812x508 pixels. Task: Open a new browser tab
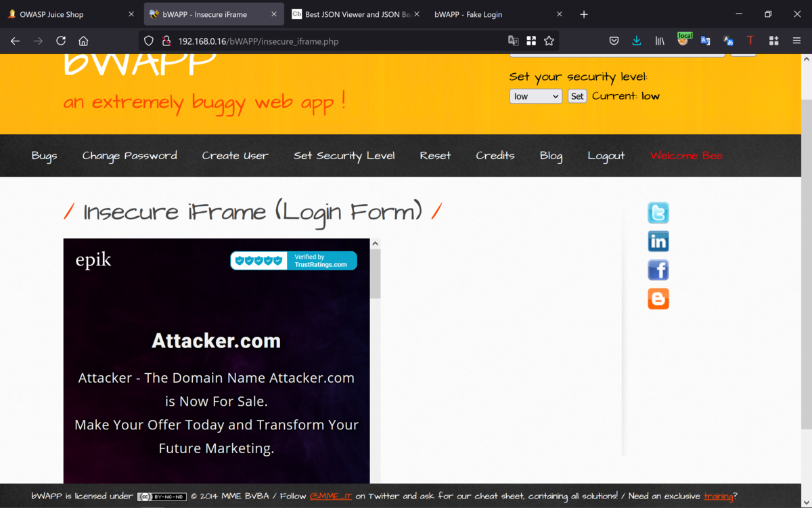pos(584,14)
